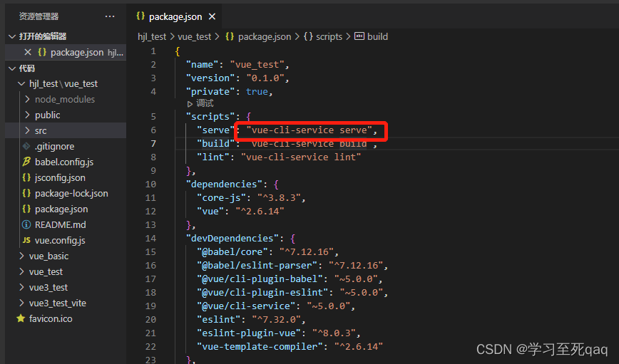Open babel.config.js in the file tree

pos(64,162)
